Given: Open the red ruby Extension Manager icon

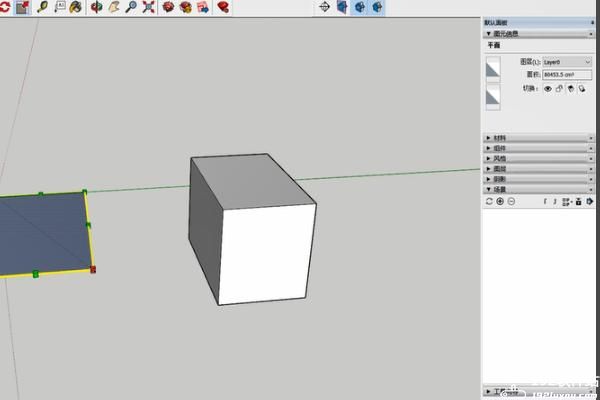Looking at the screenshot, I should [223, 7].
